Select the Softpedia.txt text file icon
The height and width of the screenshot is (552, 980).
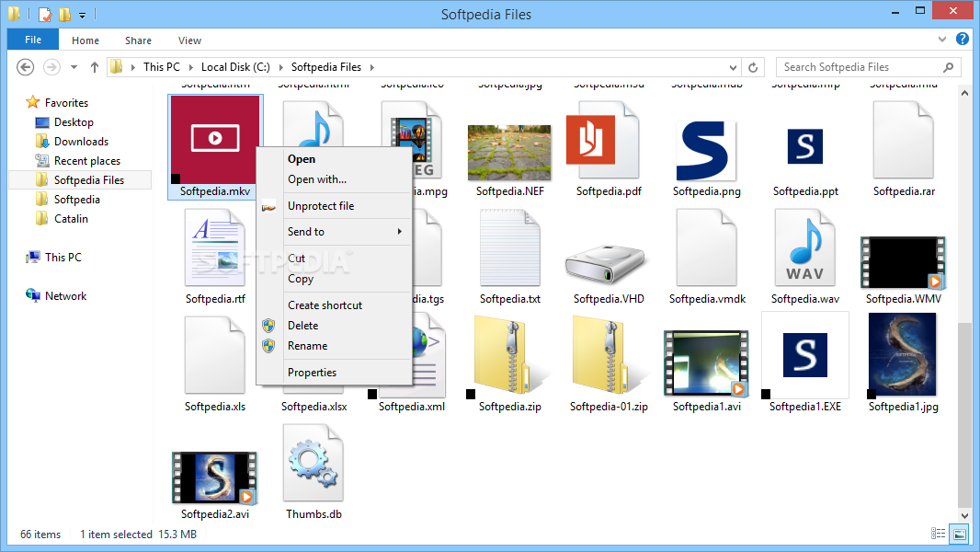[510, 248]
